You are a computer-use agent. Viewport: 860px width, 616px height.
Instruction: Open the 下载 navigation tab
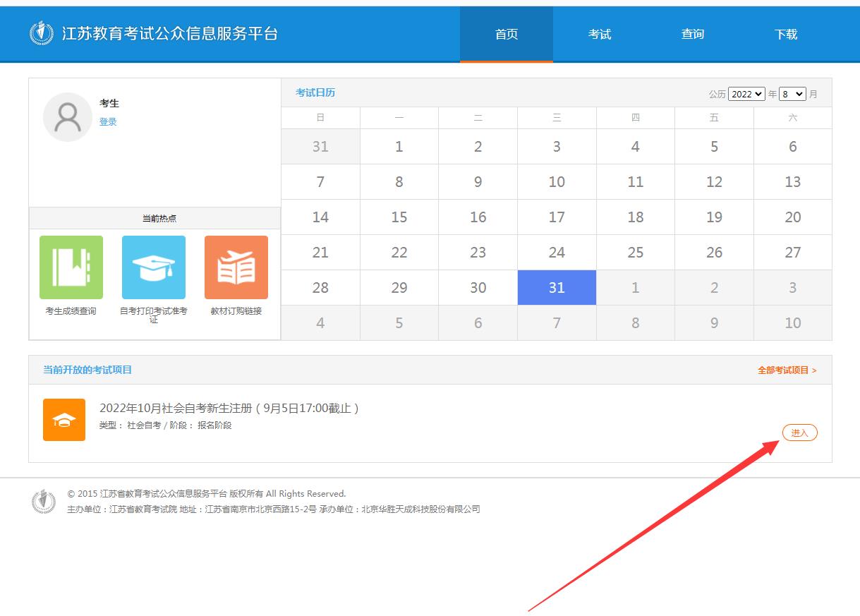tap(786, 34)
